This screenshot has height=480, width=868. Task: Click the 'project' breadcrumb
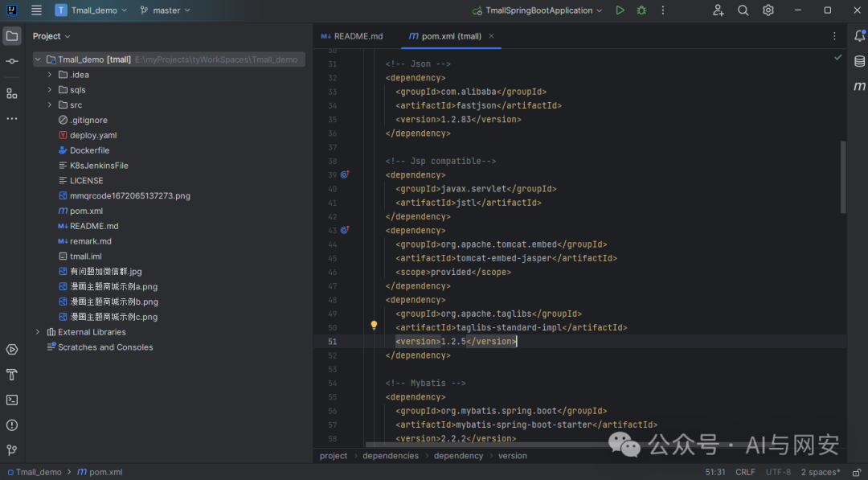pyautogui.click(x=334, y=456)
